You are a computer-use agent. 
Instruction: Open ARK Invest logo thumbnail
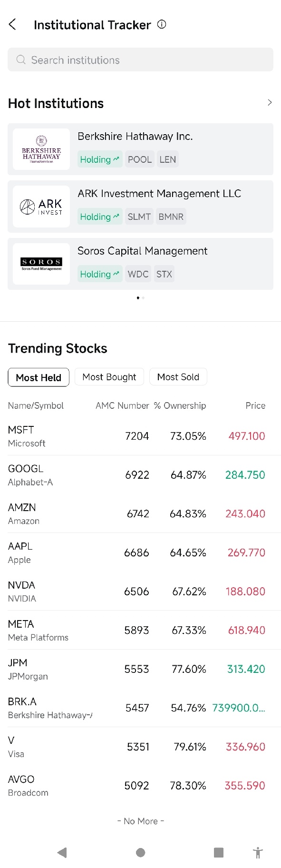41,207
